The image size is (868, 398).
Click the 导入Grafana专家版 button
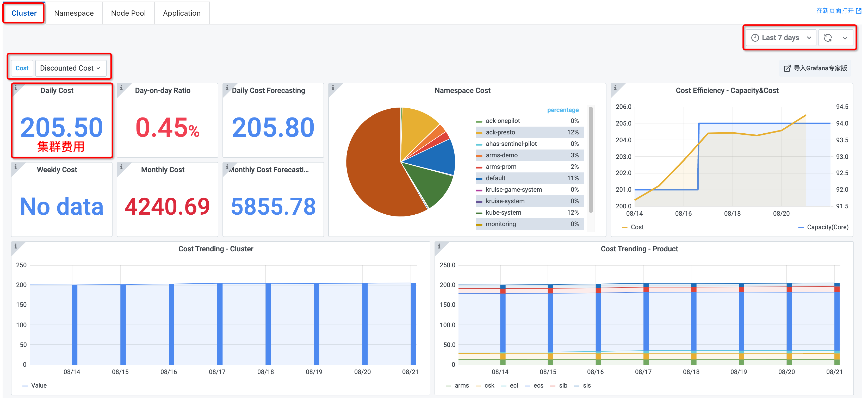click(x=815, y=68)
